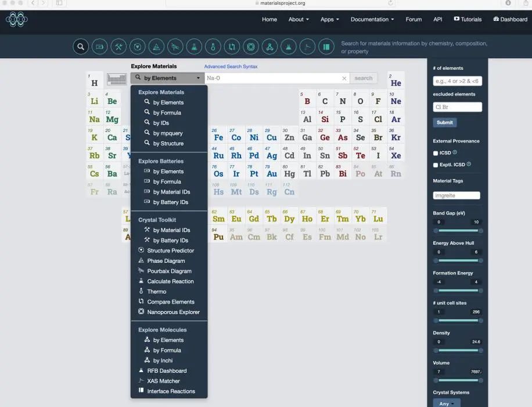Select the Fe element tile

pyautogui.click(x=218, y=135)
